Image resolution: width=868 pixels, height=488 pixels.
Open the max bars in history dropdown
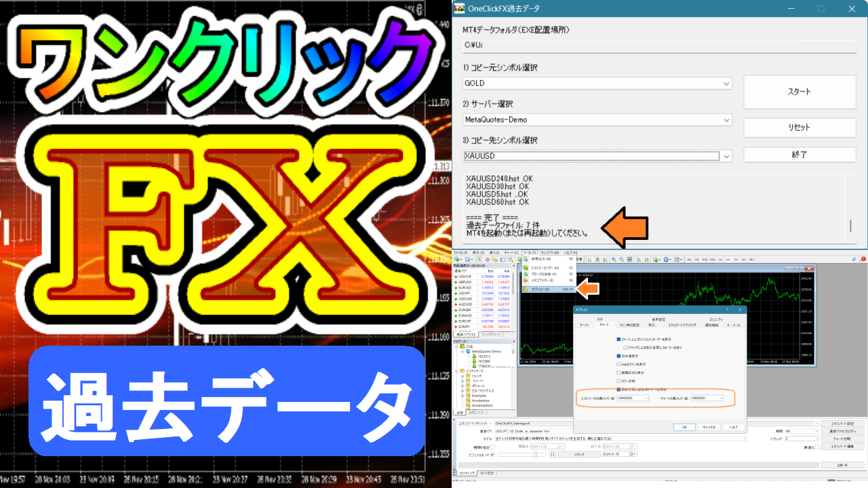[646, 398]
